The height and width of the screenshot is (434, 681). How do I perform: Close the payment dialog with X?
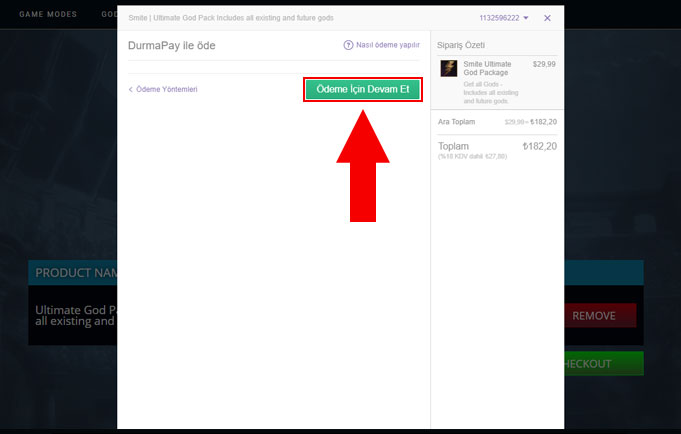tap(547, 18)
